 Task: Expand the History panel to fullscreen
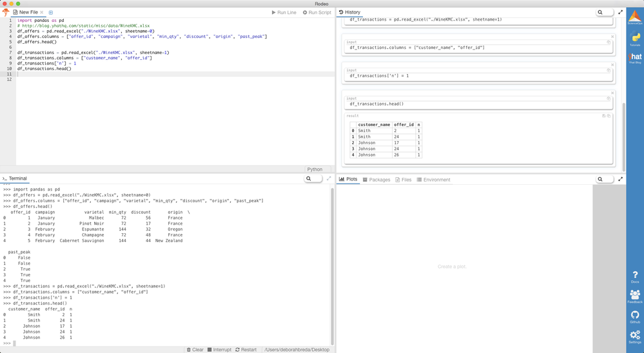point(621,12)
